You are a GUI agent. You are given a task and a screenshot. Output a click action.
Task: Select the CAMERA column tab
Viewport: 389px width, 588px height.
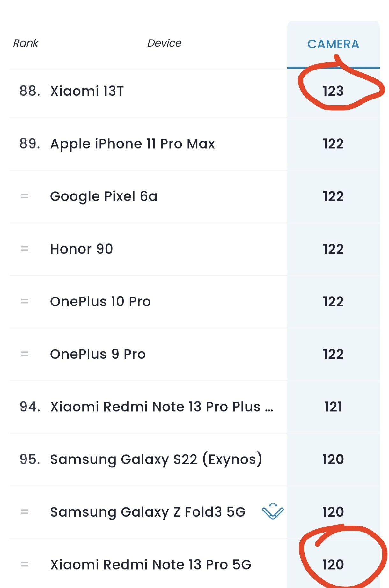[333, 44]
